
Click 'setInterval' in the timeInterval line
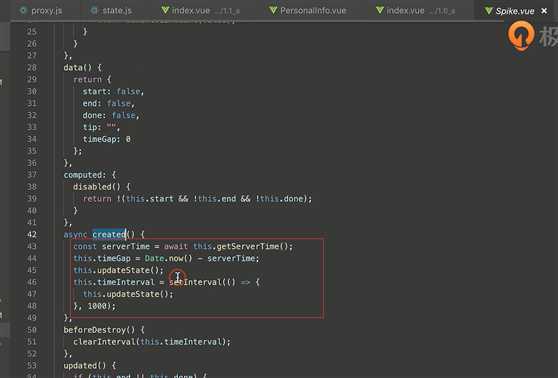click(195, 282)
